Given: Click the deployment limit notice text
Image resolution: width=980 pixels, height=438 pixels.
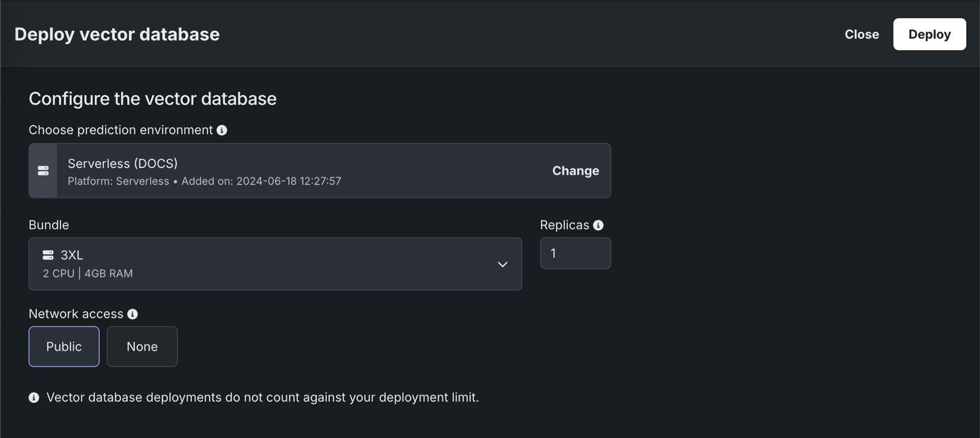Looking at the screenshot, I should 263,397.
